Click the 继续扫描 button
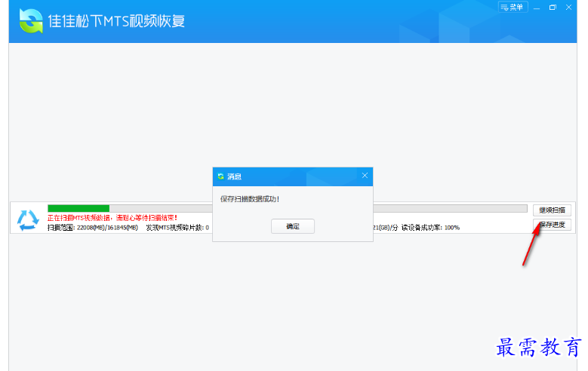This screenshot has height=371, width=588. [x=552, y=210]
